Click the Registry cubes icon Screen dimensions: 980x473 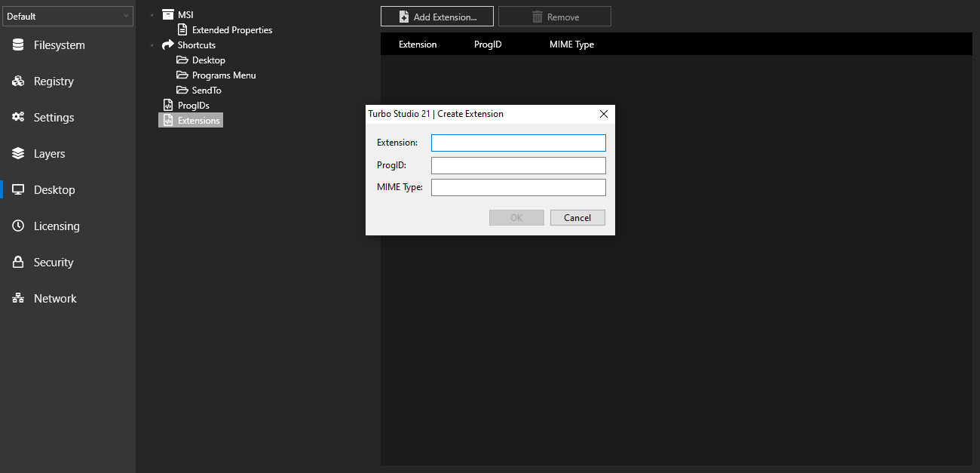point(18,81)
